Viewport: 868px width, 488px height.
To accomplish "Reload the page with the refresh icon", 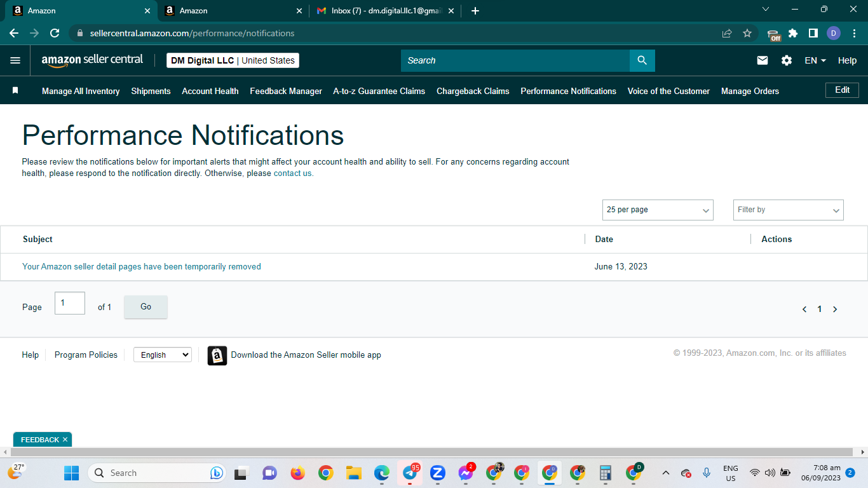I will point(55,33).
